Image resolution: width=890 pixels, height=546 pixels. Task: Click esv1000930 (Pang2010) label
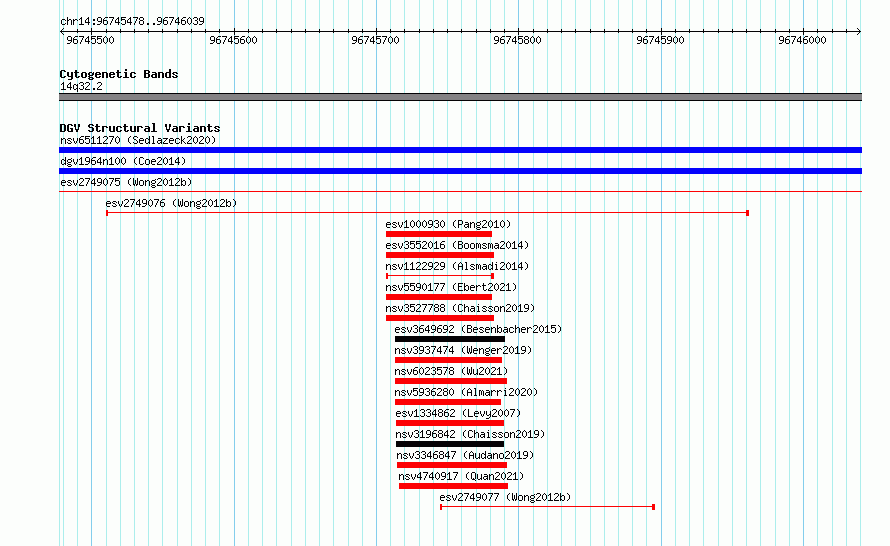click(448, 224)
